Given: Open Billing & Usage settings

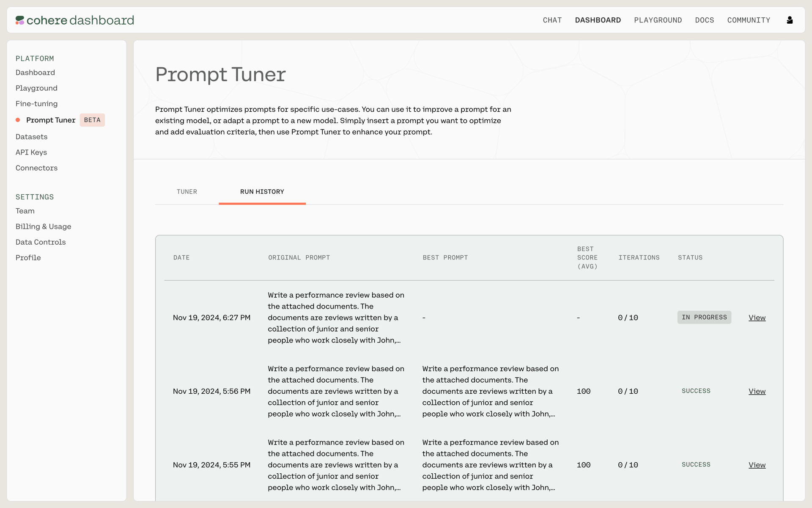Looking at the screenshot, I should pos(44,226).
